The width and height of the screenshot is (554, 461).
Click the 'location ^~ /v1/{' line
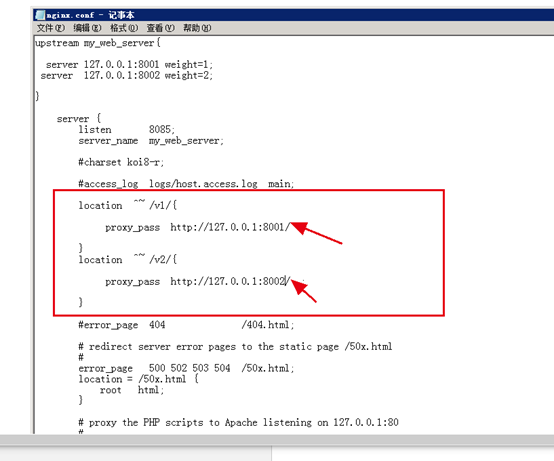[128, 205]
